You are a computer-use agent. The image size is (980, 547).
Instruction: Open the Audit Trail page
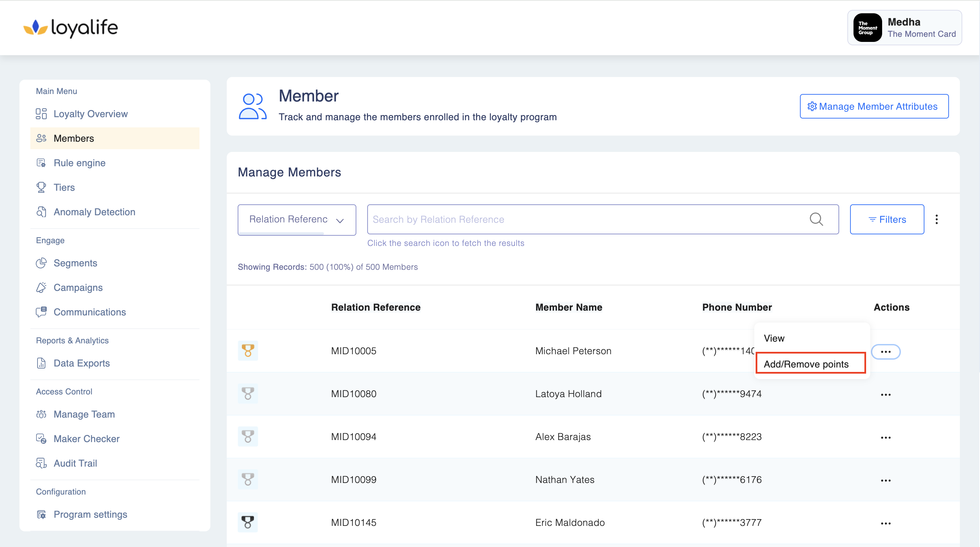tap(75, 463)
